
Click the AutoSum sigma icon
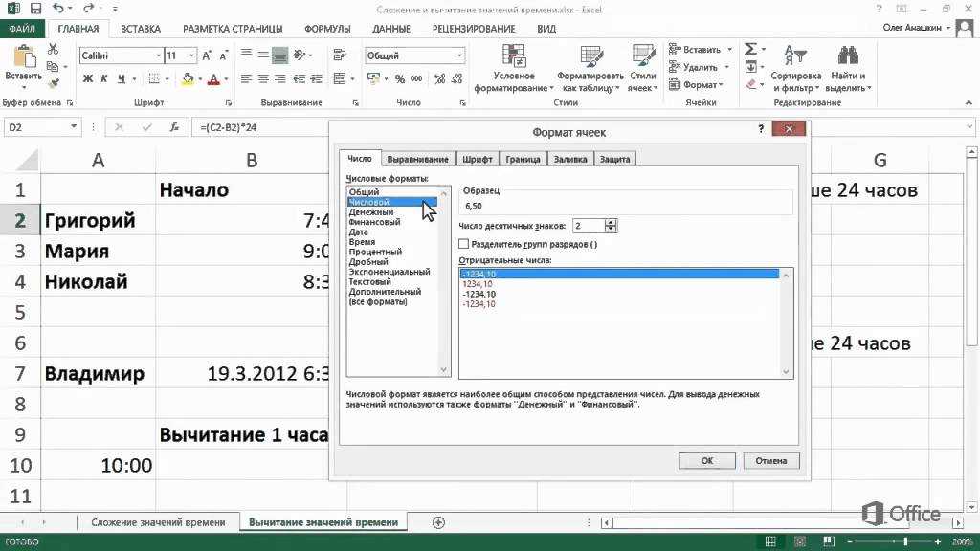(750, 49)
